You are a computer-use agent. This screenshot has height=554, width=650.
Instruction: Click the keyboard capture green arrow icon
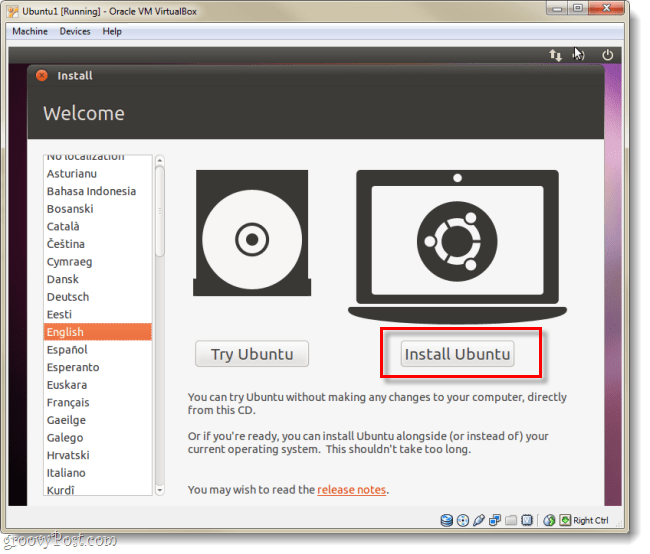click(565, 520)
